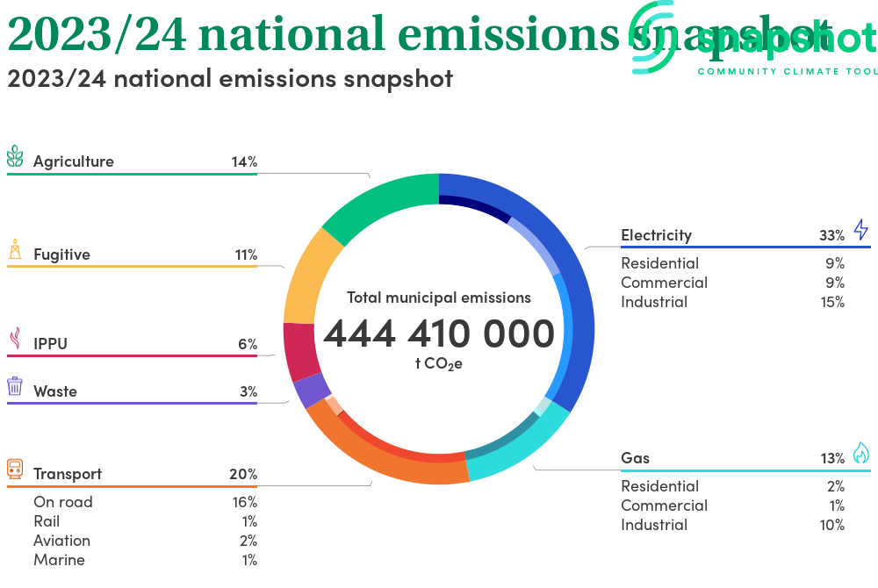Click the On road 16% row
The height and width of the screenshot is (588, 878).
click(145, 502)
